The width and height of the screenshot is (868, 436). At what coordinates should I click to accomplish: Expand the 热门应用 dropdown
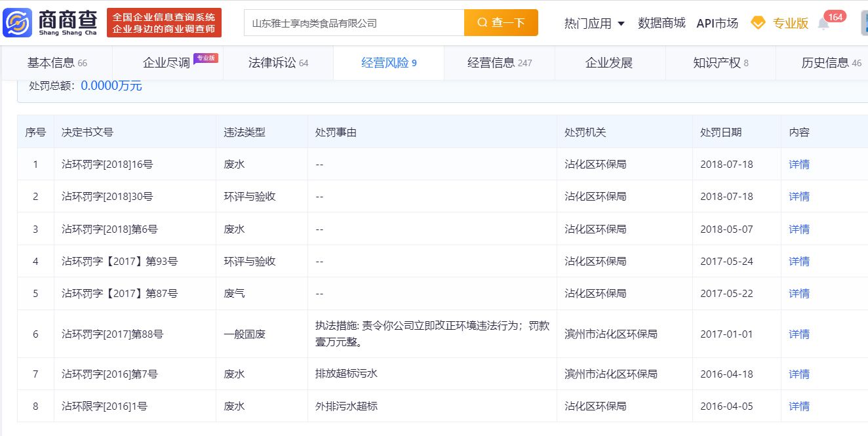coord(595,23)
